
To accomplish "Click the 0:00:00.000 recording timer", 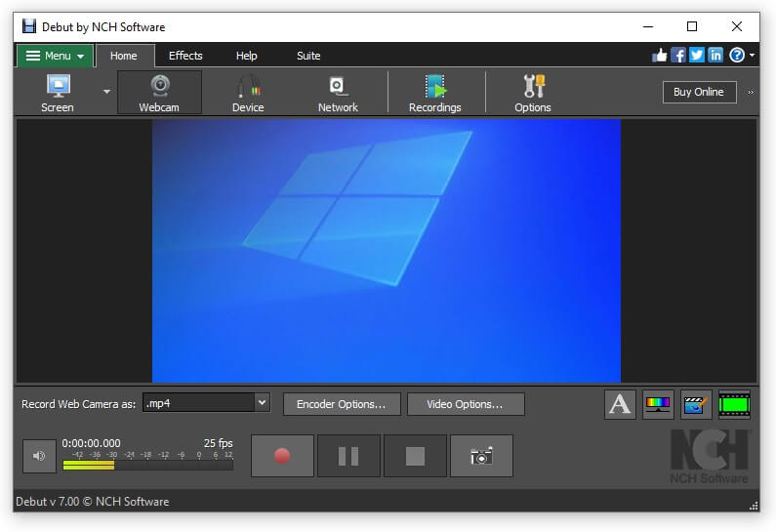I will [x=91, y=443].
